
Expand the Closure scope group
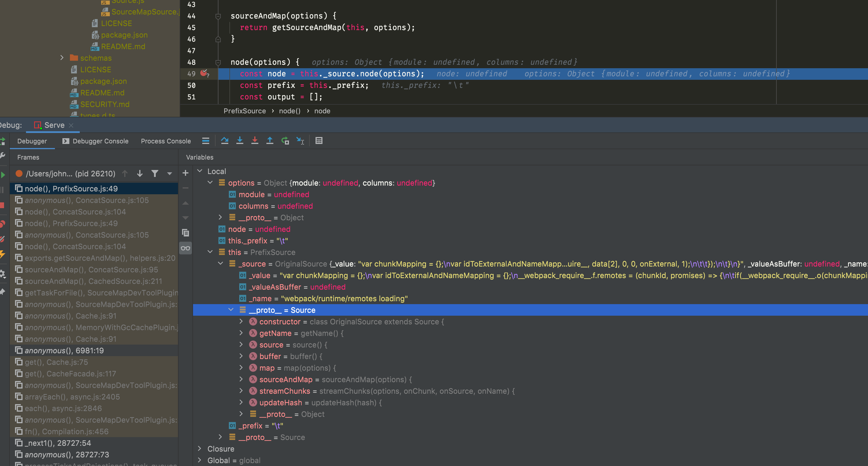199,448
